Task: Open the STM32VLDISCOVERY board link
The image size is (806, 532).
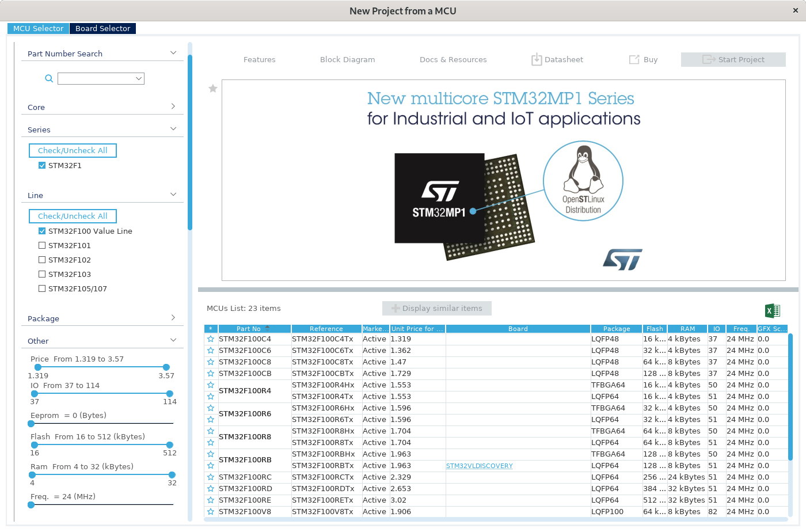Action: [x=479, y=466]
